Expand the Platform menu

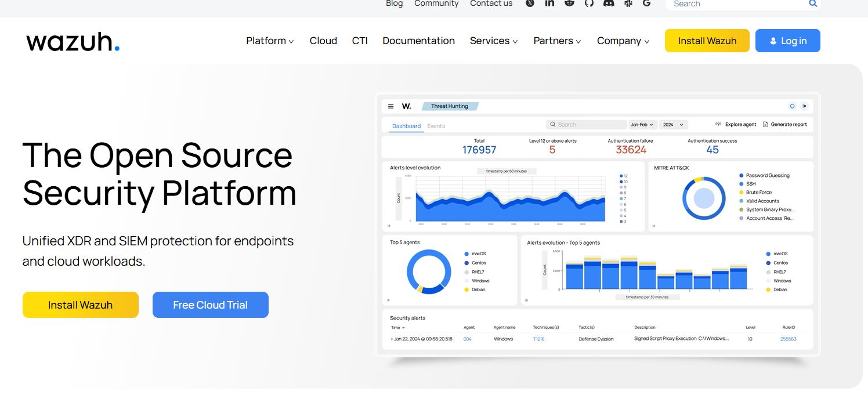point(270,41)
